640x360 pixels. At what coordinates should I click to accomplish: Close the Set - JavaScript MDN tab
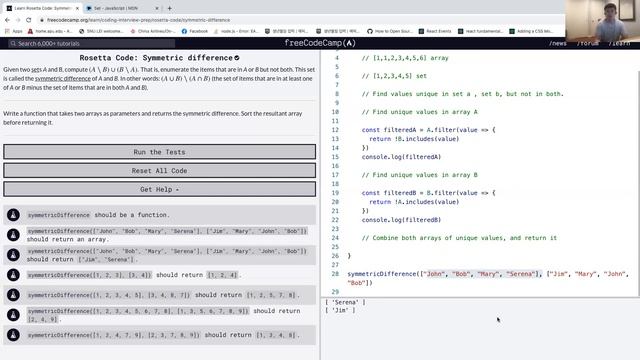pyautogui.click(x=157, y=8)
